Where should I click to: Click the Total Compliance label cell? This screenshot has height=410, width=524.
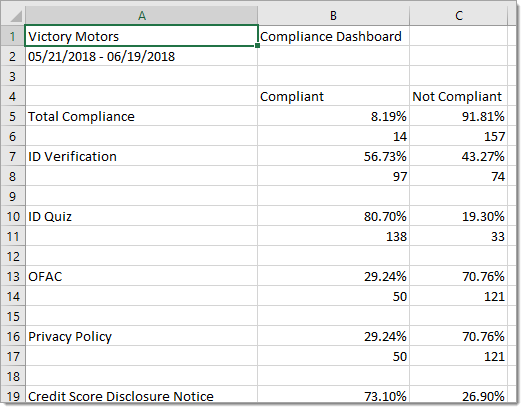pos(141,116)
